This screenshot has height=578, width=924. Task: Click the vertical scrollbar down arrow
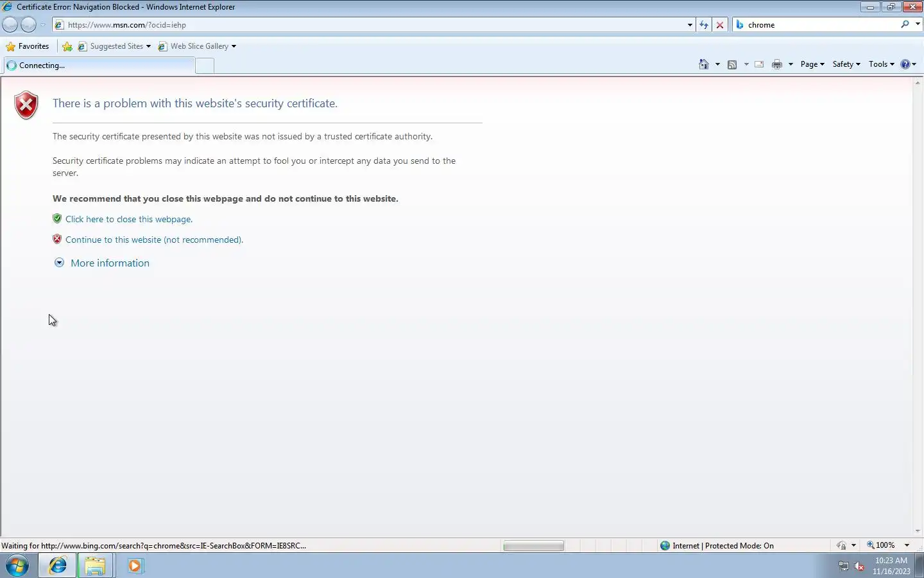[918, 531]
